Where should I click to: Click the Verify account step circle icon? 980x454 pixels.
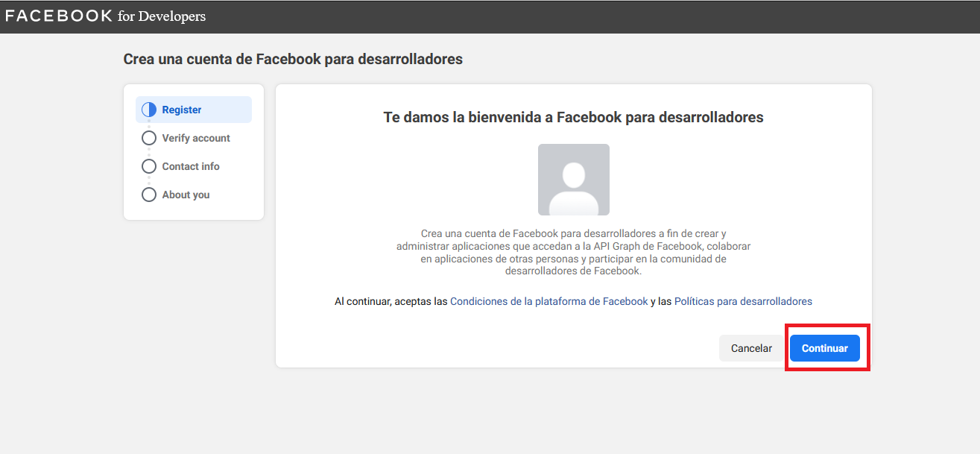(149, 138)
